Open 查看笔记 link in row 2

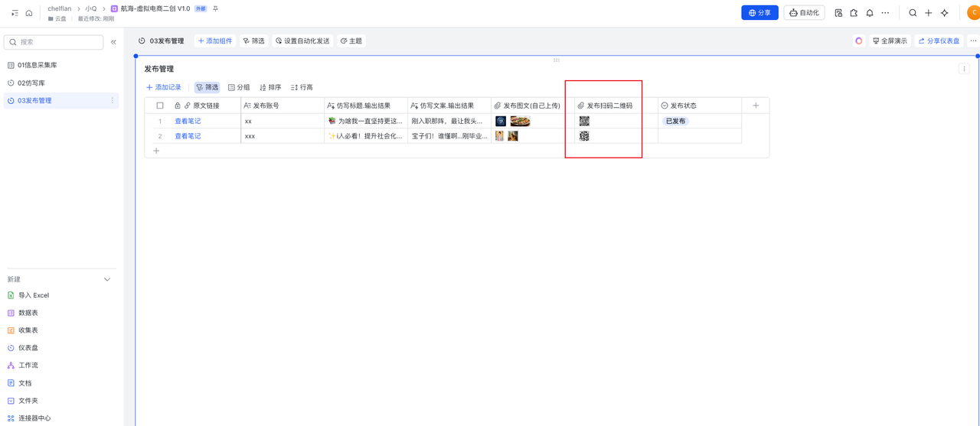pos(188,136)
